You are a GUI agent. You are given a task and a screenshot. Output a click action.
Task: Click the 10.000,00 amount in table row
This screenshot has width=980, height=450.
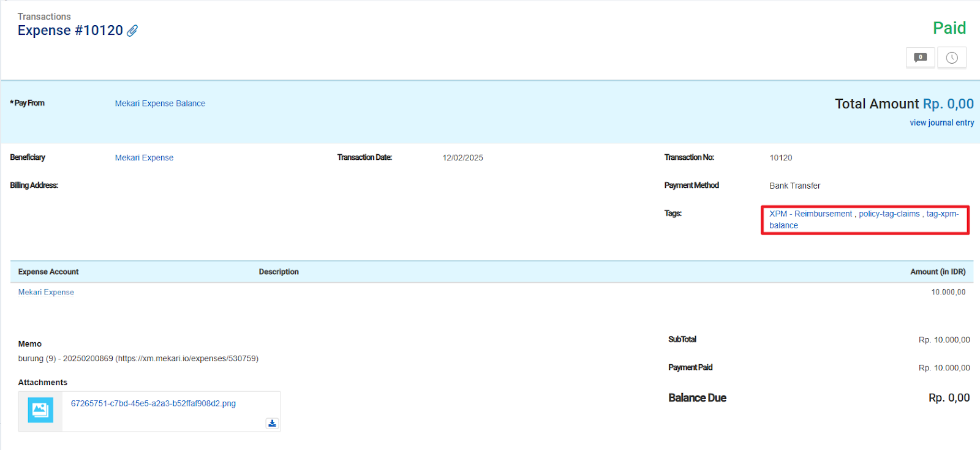coord(948,292)
